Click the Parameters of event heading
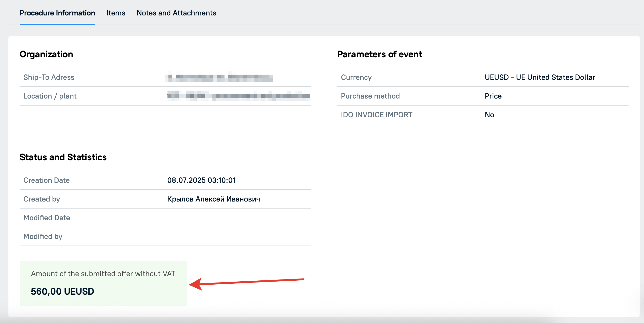 tap(379, 54)
